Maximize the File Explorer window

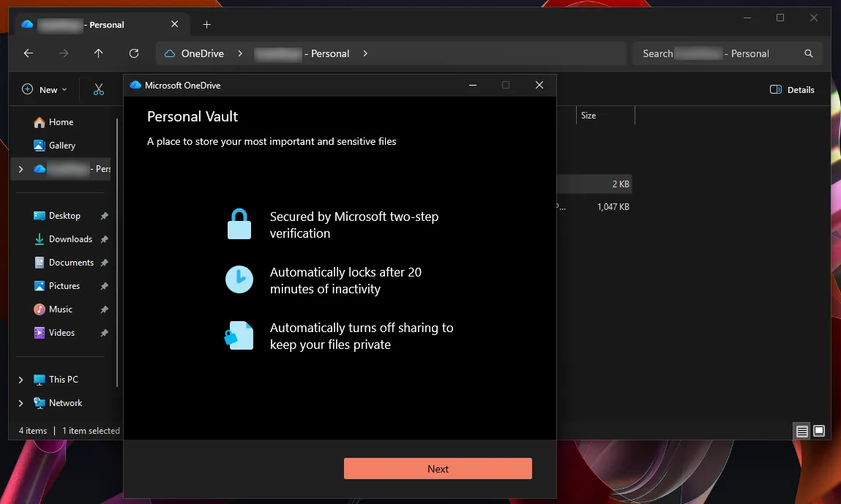point(780,18)
